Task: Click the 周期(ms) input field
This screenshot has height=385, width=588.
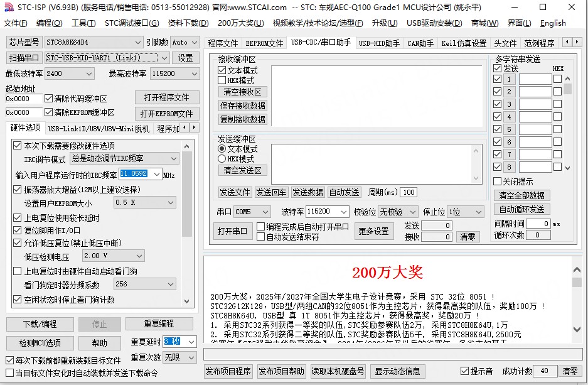Action: click(x=409, y=192)
